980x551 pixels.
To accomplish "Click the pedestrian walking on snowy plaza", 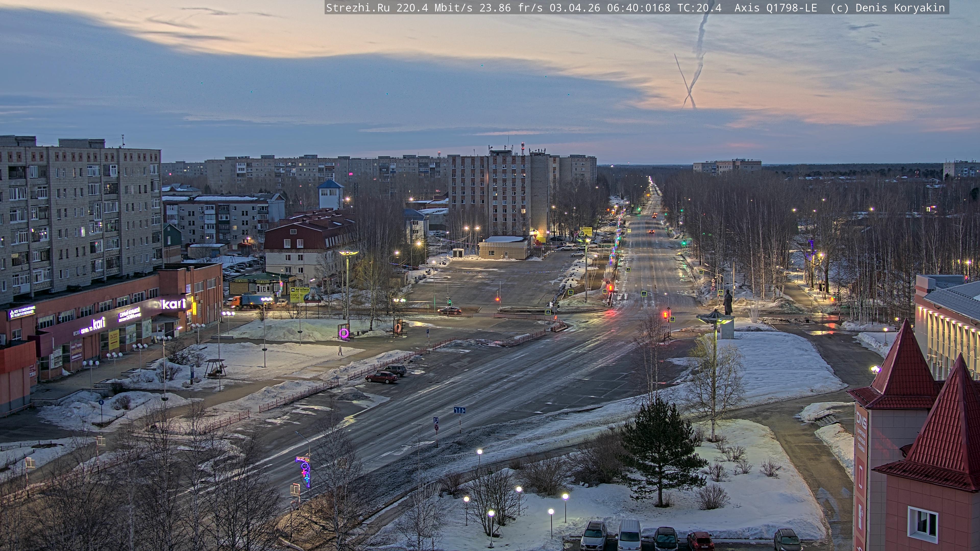I will click(340, 350).
